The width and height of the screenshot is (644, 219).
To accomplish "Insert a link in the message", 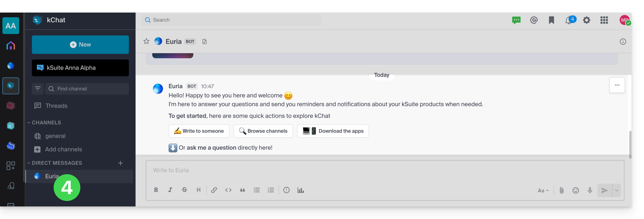I will (214, 190).
